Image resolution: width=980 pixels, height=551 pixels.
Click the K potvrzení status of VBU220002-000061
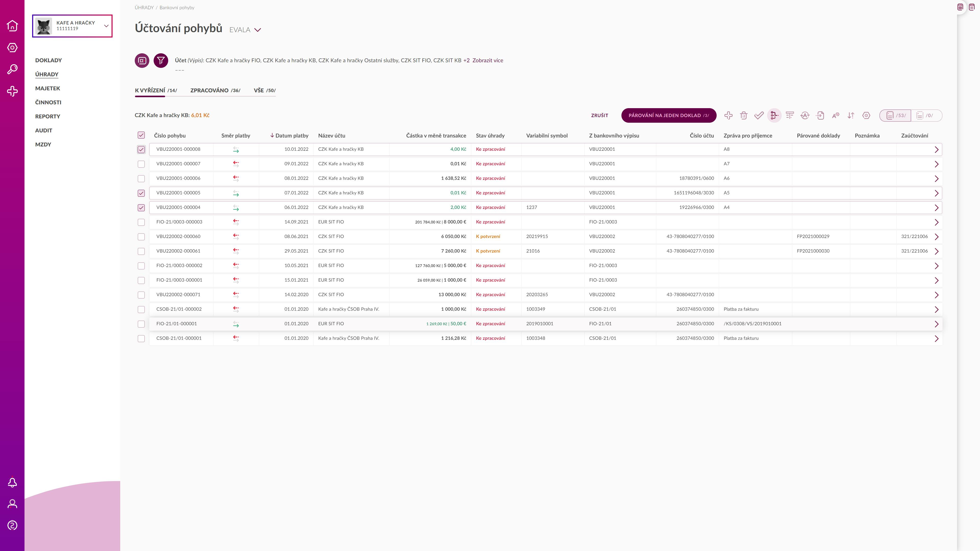(x=488, y=251)
